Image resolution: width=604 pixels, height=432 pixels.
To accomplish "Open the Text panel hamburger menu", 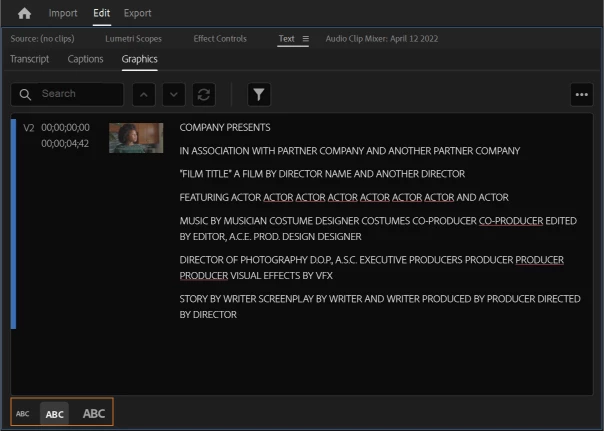I will click(305, 39).
